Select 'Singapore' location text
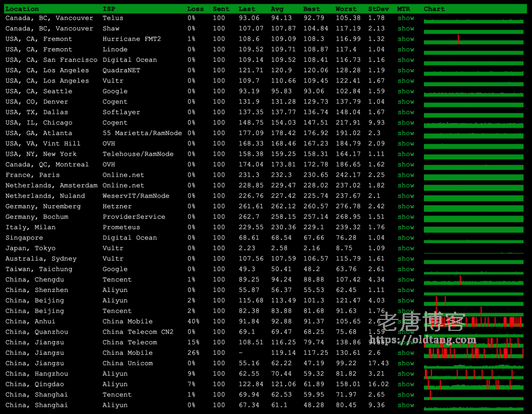The width and height of the screenshot is (532, 414). pos(24,238)
